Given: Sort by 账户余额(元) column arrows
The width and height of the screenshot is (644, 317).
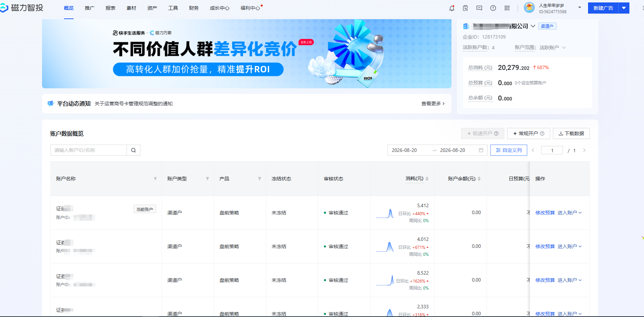Looking at the screenshot, I should point(479,179).
